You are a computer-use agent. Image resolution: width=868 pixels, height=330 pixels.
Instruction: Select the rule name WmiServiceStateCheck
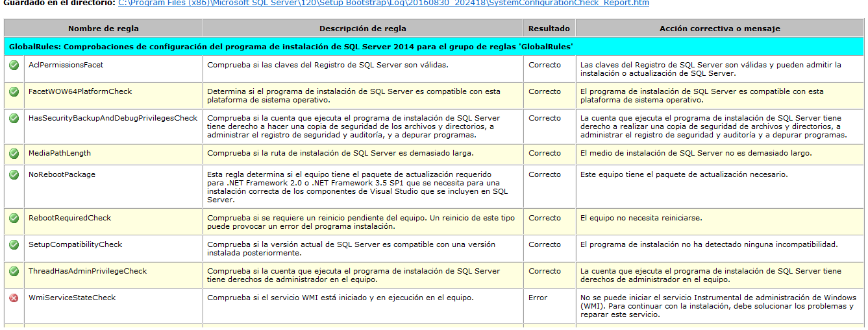[72, 298]
